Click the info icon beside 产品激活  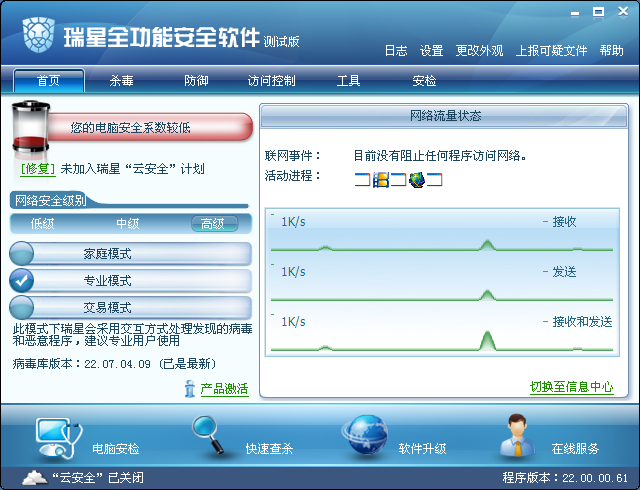point(190,388)
